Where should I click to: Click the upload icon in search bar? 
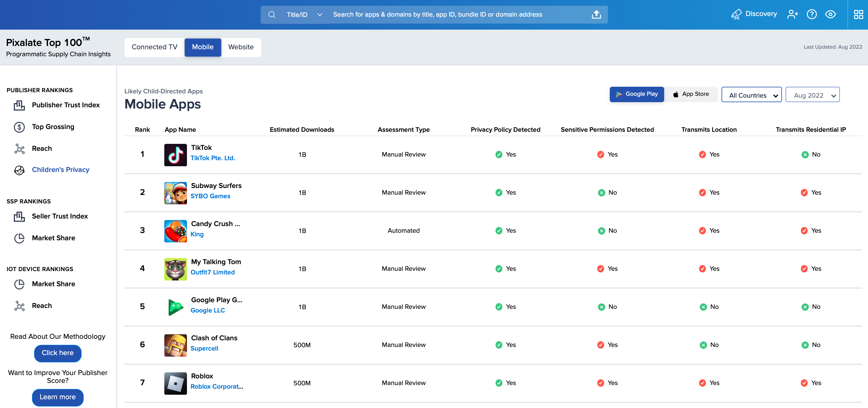click(596, 15)
